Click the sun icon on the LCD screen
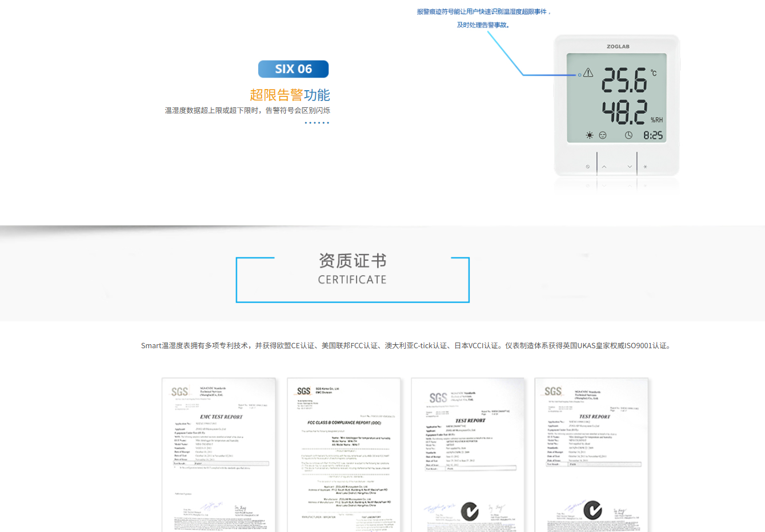The height and width of the screenshot is (532, 765). 589,135
